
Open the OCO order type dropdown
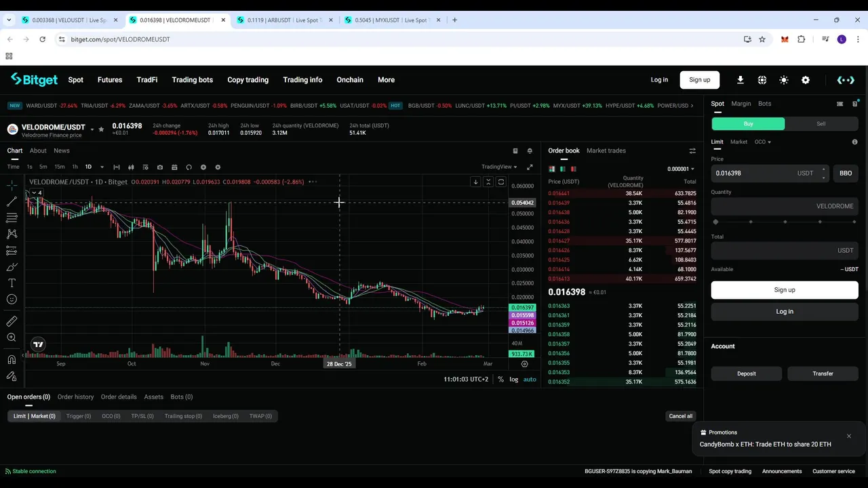coord(763,142)
